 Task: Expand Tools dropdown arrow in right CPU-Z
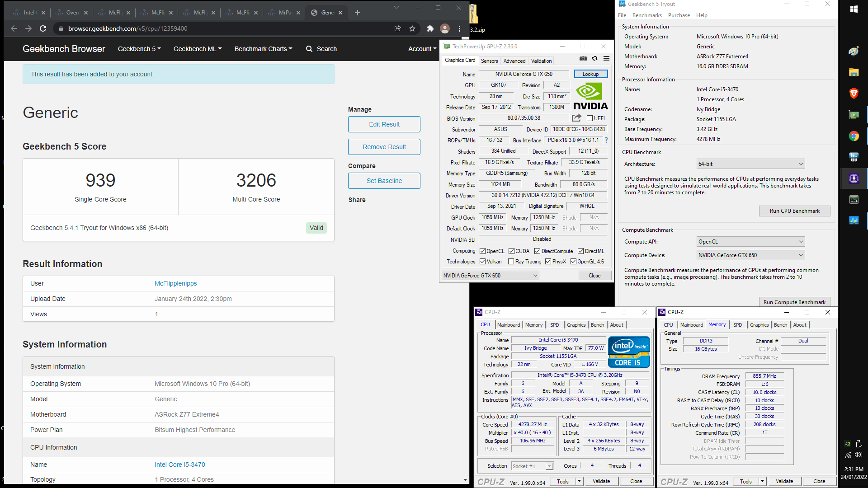(x=762, y=481)
